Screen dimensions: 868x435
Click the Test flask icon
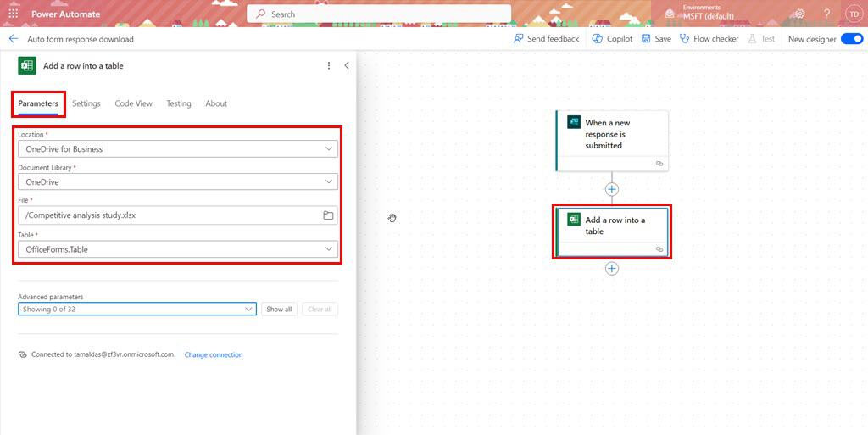pyautogui.click(x=752, y=39)
